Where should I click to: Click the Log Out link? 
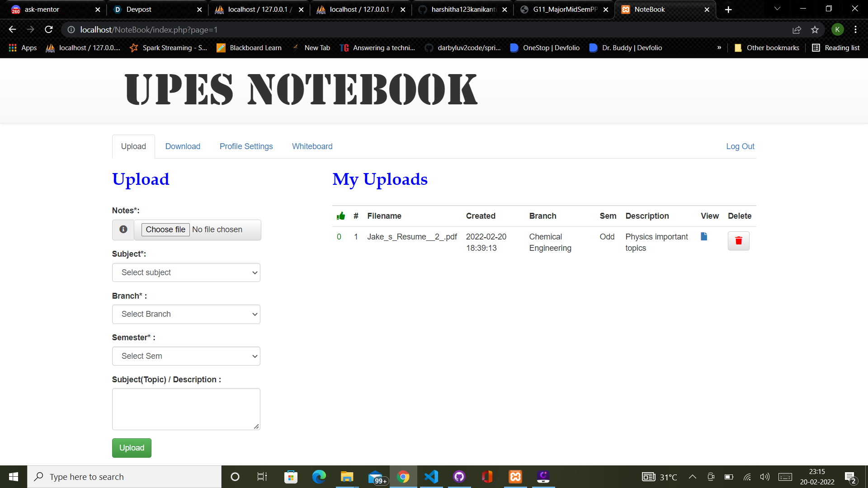[x=740, y=146]
